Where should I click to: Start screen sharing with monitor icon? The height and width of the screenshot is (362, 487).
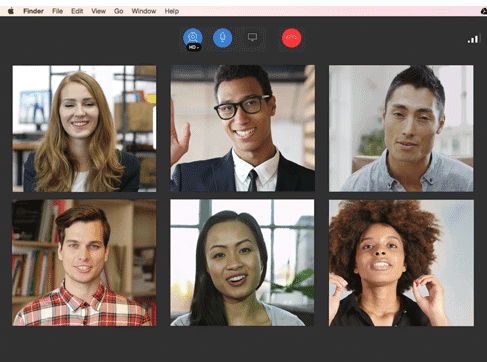click(x=252, y=37)
